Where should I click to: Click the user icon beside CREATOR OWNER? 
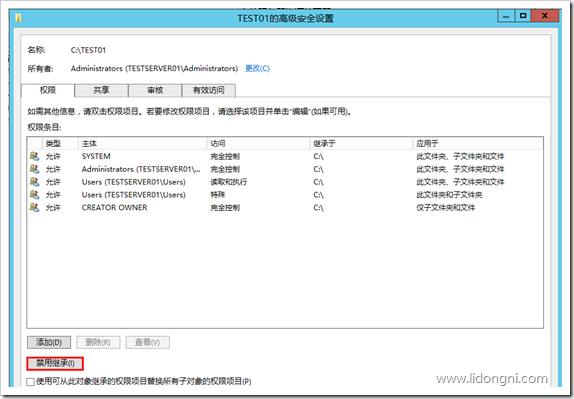click(34, 208)
